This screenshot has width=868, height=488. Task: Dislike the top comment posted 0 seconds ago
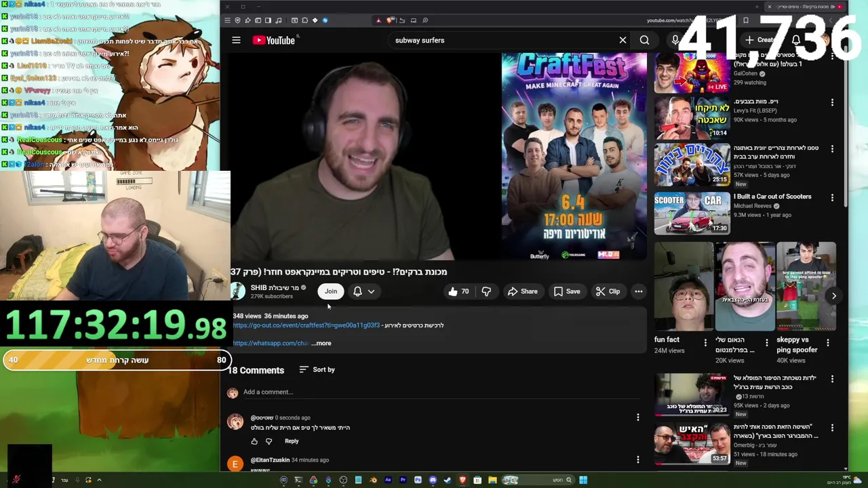269,441
